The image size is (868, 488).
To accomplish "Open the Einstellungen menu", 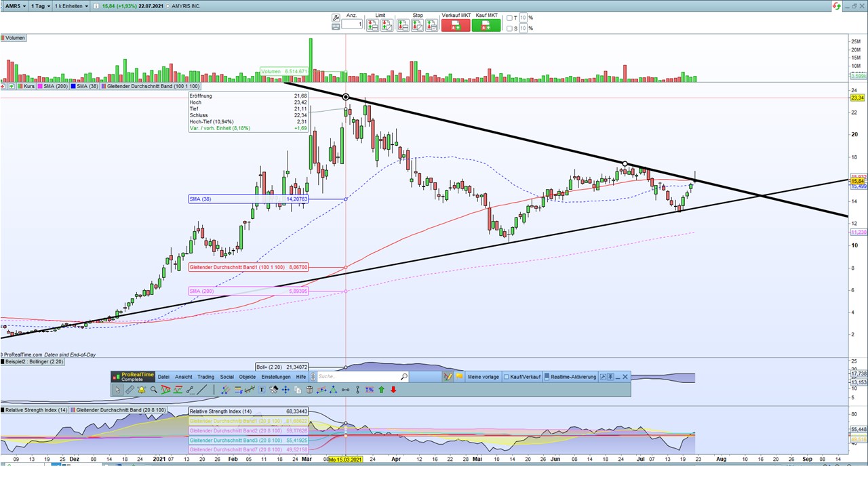I will (x=277, y=377).
